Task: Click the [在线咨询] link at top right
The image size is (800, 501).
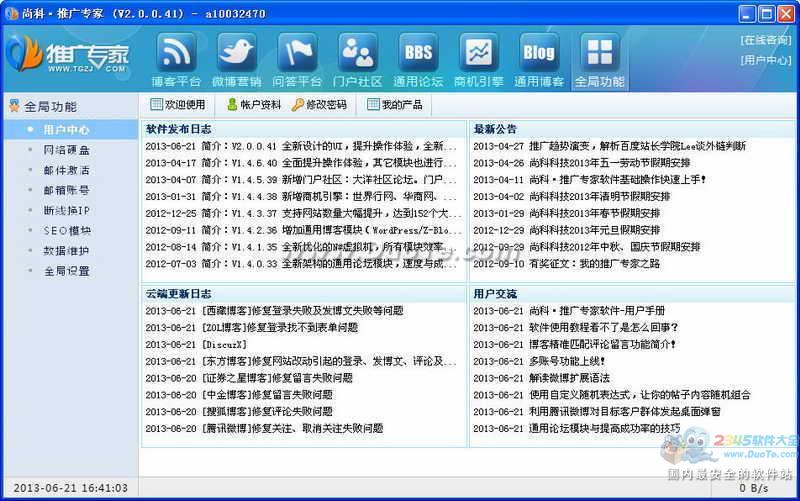Action: coord(765,40)
